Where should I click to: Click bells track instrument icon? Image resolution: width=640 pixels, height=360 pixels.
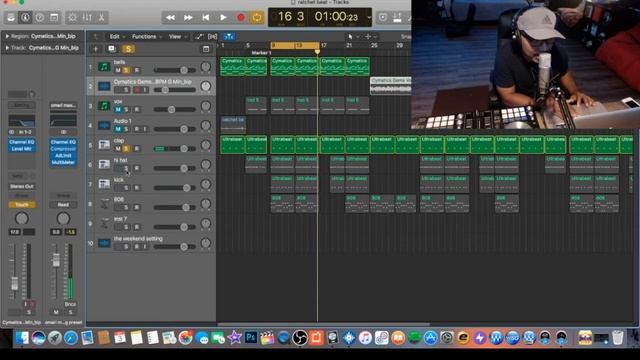coord(104,67)
